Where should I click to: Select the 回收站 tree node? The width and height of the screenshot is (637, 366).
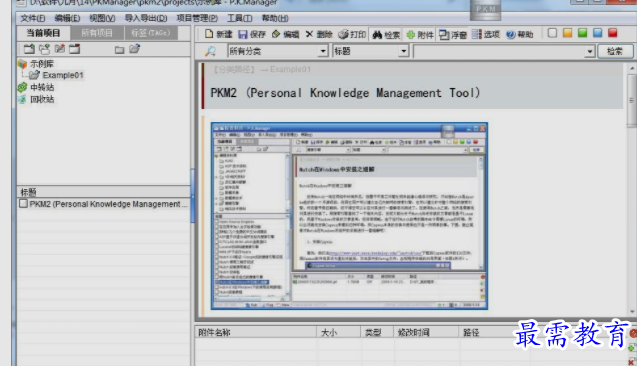[42, 100]
